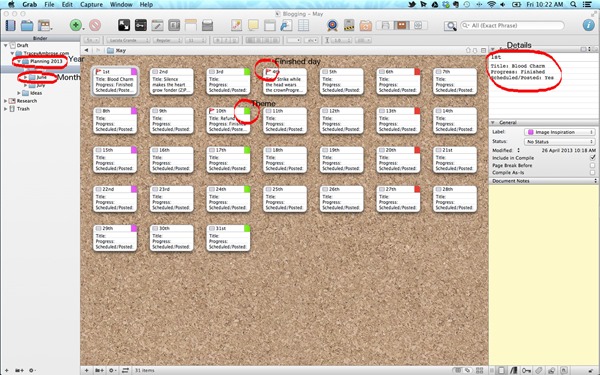
Task: Expand the Ideas folder in Binder
Action: 19,93
